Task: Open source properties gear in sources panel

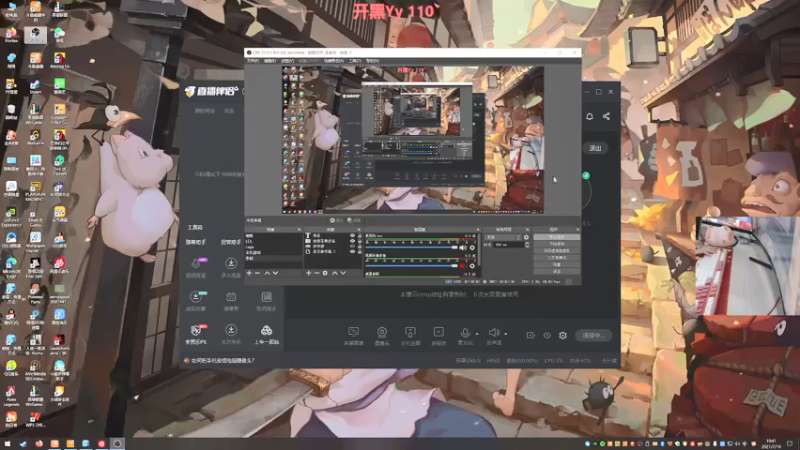Action: [x=325, y=273]
